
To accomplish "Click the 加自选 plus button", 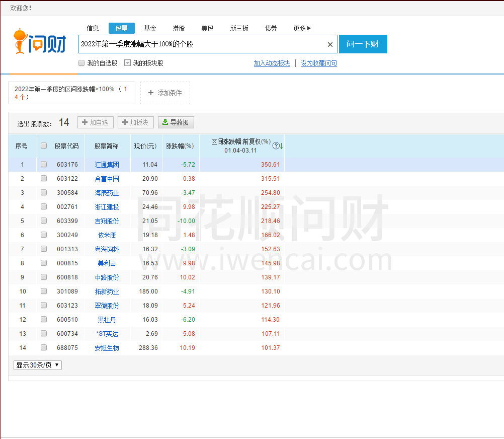I will coord(96,122).
